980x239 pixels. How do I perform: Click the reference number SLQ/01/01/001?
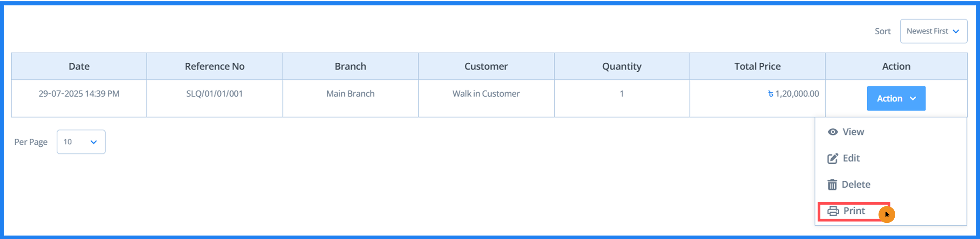(x=214, y=93)
